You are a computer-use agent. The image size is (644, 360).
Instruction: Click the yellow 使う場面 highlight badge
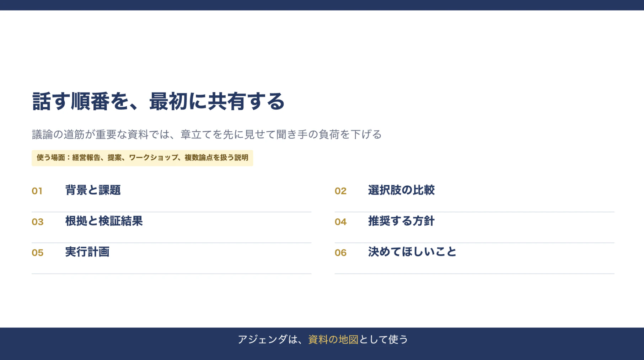point(142,158)
